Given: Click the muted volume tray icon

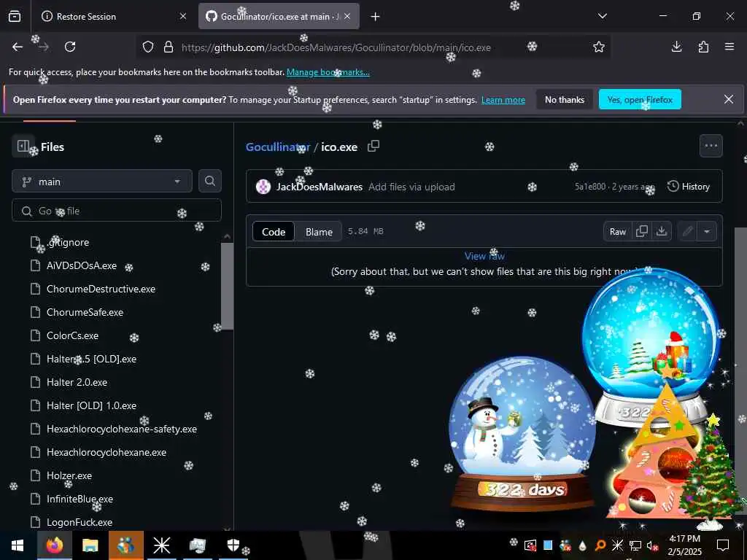Looking at the screenshot, I should (652, 545).
